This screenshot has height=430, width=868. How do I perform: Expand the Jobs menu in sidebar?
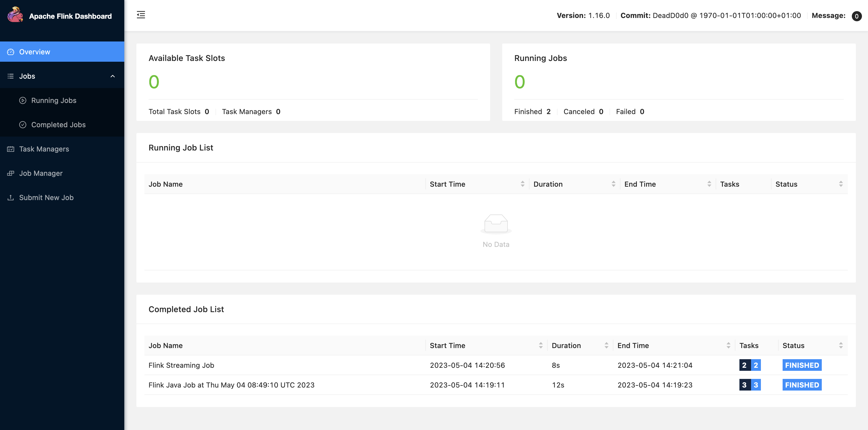coord(62,75)
